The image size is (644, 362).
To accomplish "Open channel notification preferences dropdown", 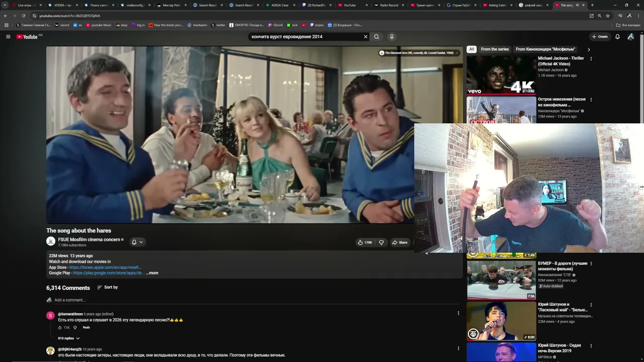I will [137, 242].
